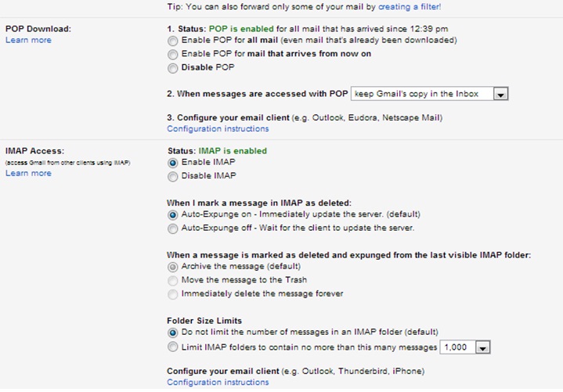Select the Enable IMAP radio button
Image resolution: width=563 pixels, height=392 pixels.
click(172, 163)
